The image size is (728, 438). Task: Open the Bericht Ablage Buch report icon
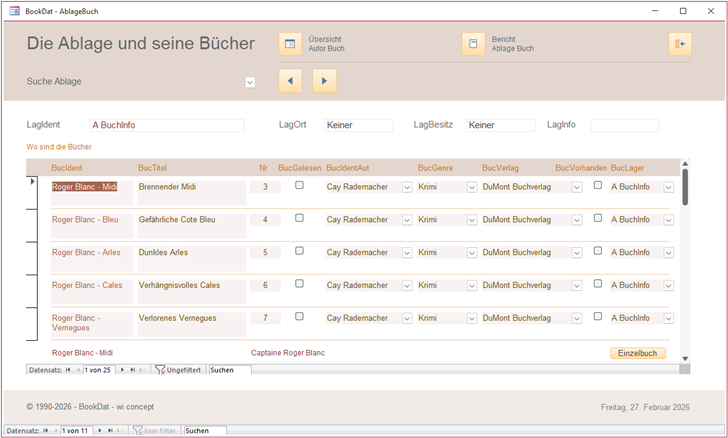click(473, 44)
